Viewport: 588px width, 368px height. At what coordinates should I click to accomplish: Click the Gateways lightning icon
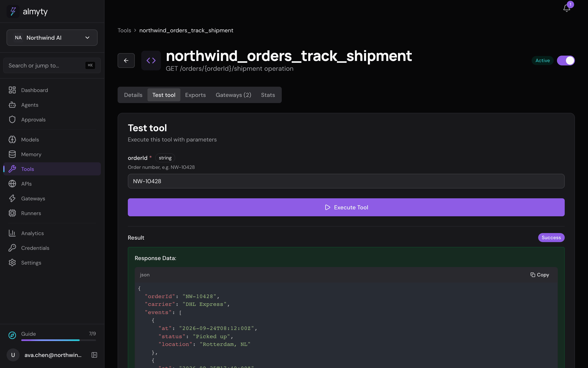click(x=12, y=198)
